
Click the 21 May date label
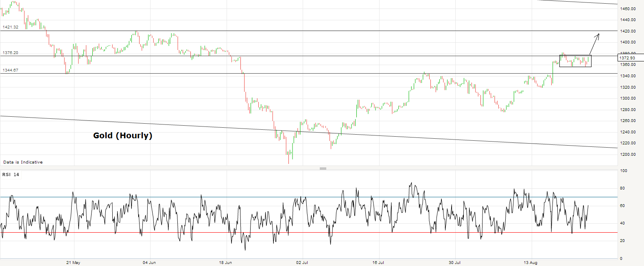point(73,263)
